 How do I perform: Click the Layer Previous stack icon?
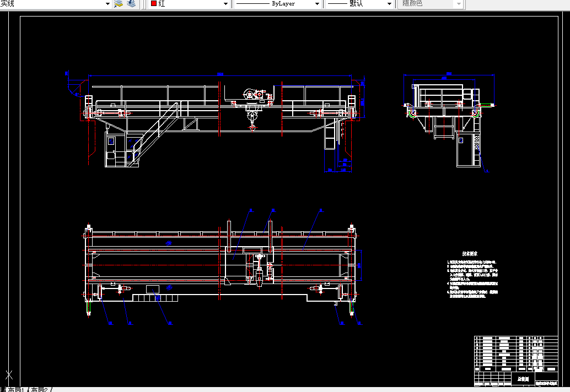tap(131, 4)
